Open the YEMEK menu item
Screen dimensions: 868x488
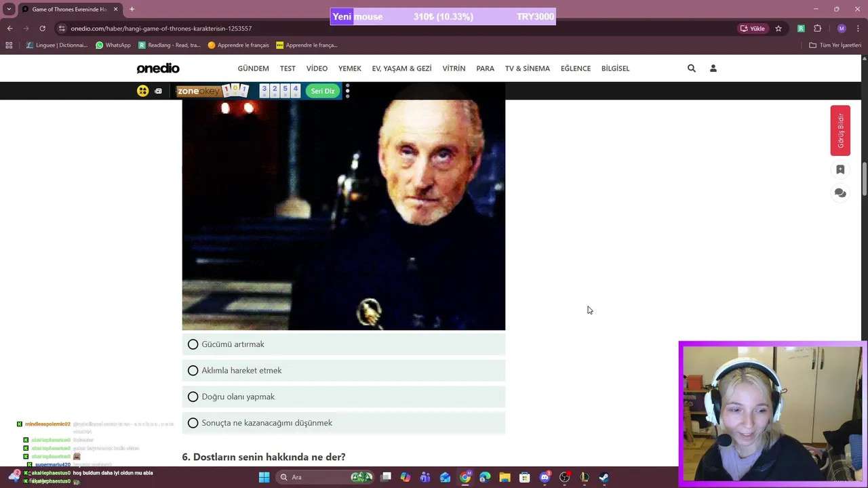[x=350, y=68]
